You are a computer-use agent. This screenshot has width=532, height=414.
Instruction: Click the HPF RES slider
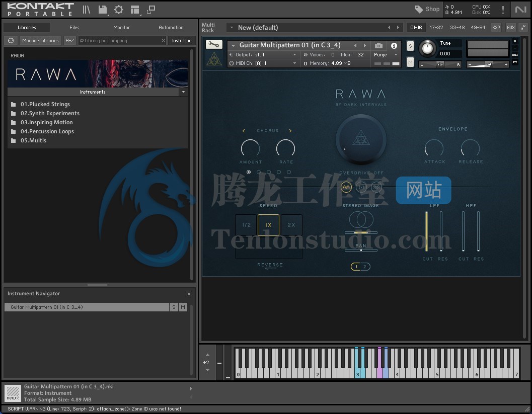click(x=478, y=231)
